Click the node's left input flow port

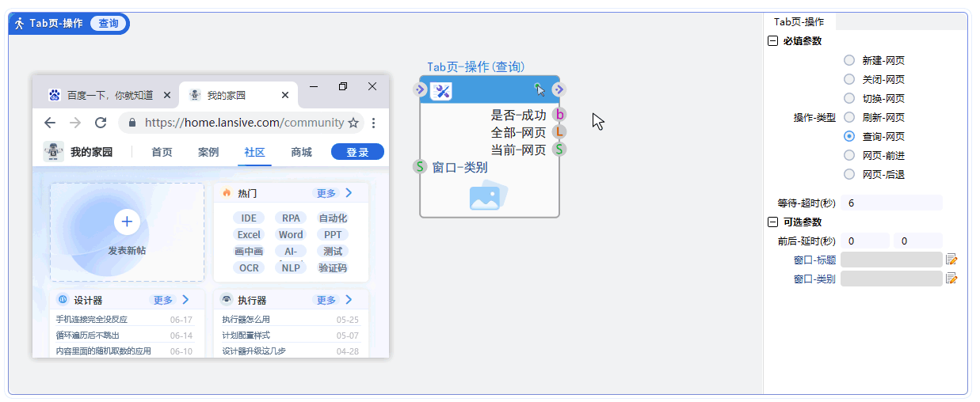[x=420, y=89]
